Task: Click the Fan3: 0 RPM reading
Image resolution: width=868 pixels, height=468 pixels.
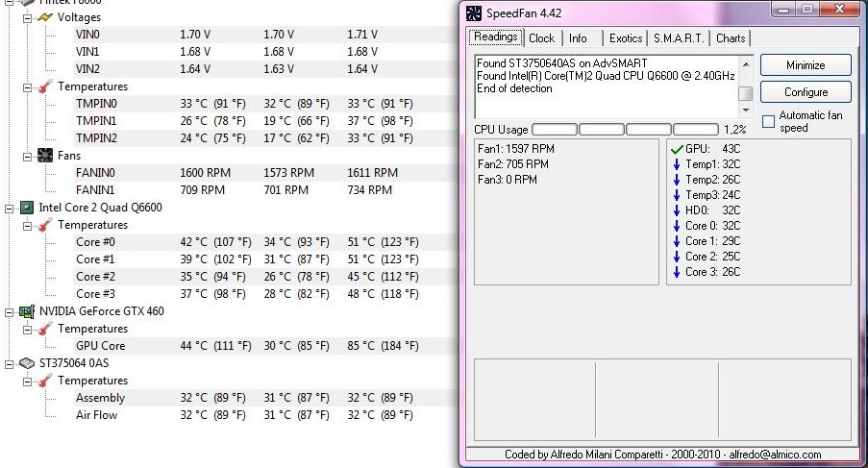Action: pos(508,180)
